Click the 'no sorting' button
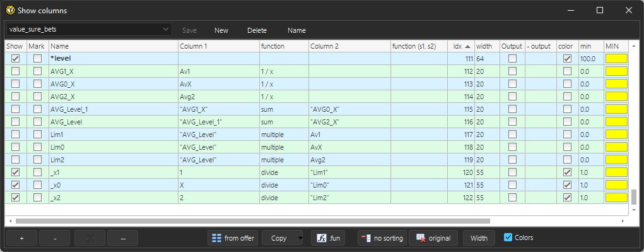 click(x=382, y=238)
